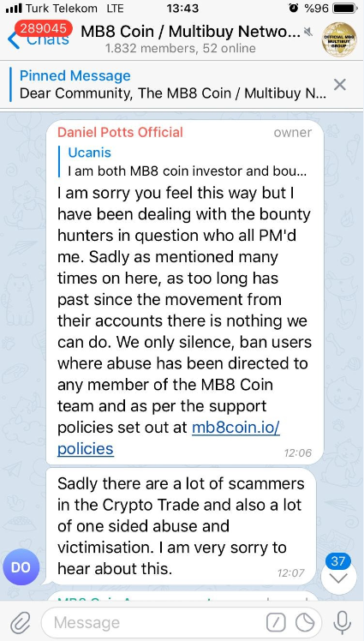
Task: Open the bot commands slash icon
Action: (x=276, y=623)
